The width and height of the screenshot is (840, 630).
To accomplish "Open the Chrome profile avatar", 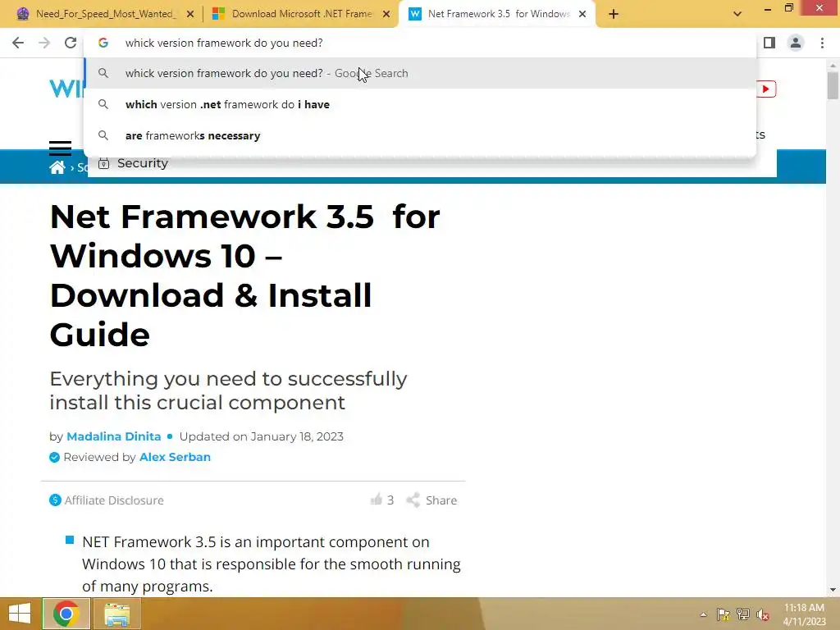I will 796,43.
